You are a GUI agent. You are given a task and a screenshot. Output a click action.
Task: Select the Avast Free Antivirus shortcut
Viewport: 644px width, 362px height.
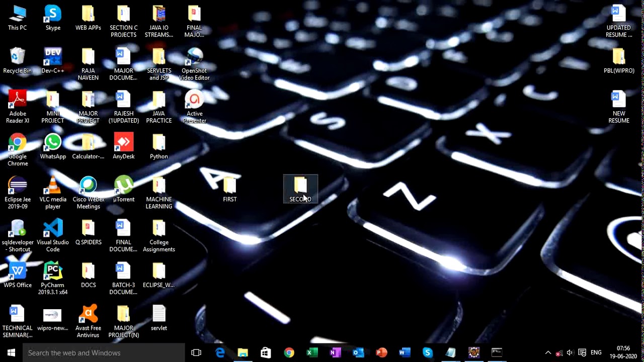pyautogui.click(x=88, y=321)
